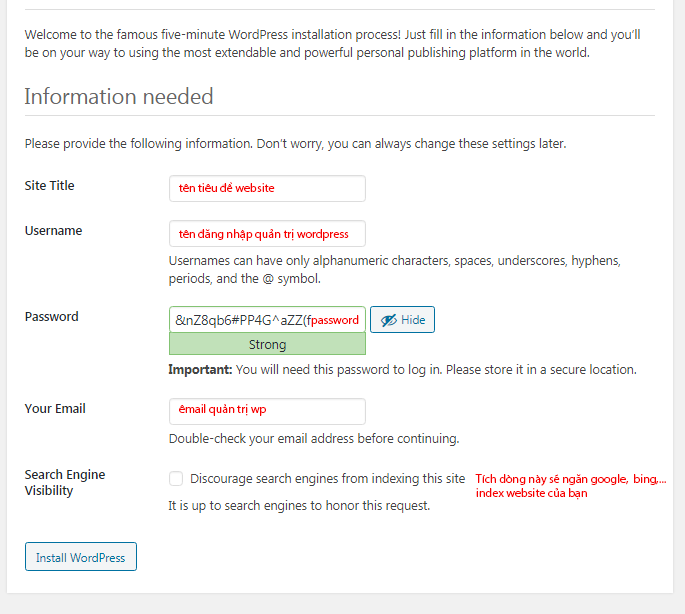Enable Discourage search engines checkbox
The height and width of the screenshot is (614, 685).
tap(176, 479)
